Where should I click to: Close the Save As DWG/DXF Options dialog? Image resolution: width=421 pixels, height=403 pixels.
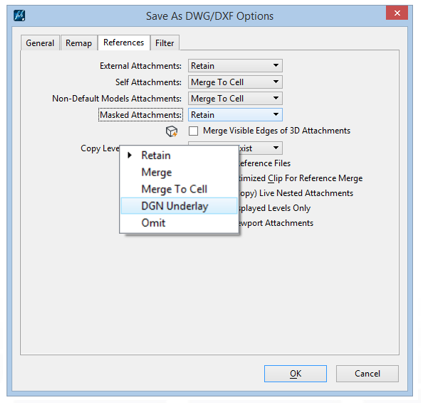click(397, 13)
